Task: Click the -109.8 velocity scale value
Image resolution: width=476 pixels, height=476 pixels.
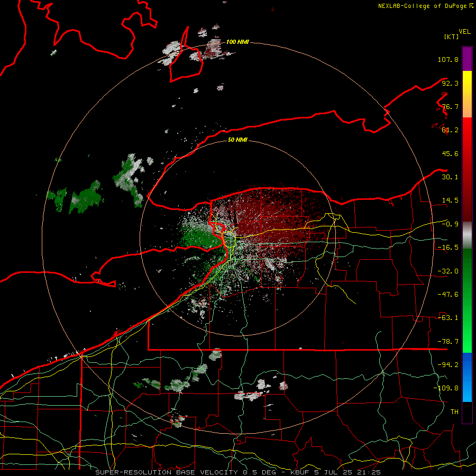Action: tap(446, 388)
